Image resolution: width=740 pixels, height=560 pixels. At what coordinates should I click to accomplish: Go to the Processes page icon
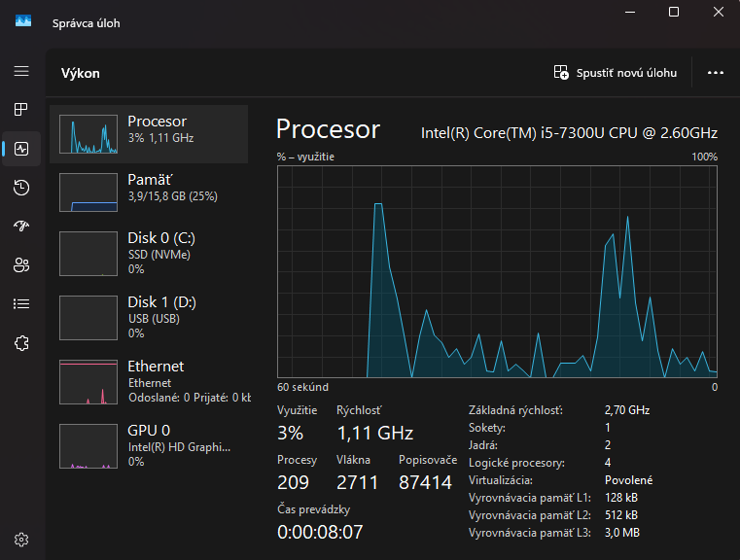click(x=21, y=110)
